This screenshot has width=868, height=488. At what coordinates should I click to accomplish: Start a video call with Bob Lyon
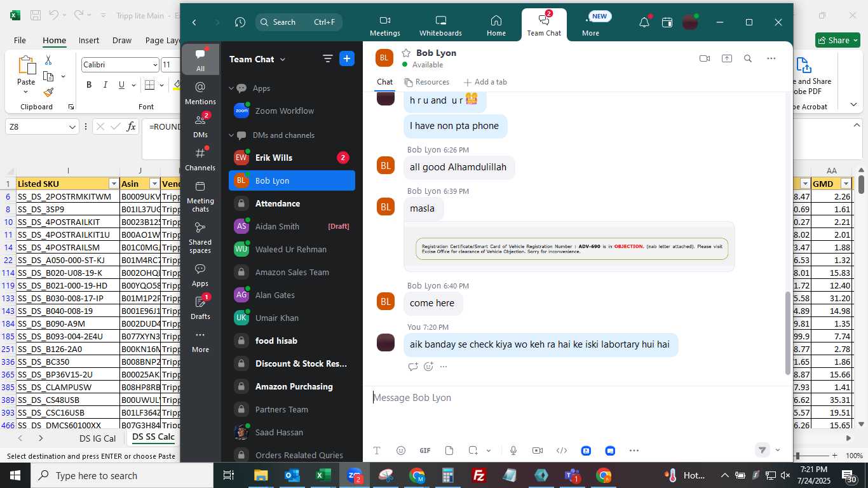(704, 58)
